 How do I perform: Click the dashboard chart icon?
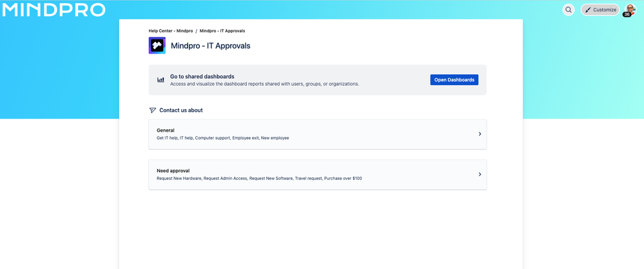pyautogui.click(x=161, y=80)
